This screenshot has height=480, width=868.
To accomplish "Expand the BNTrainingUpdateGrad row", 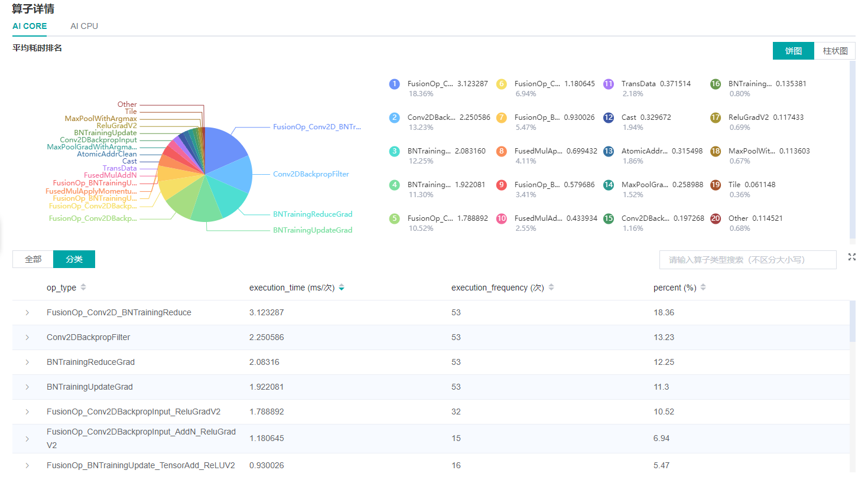I will [x=27, y=387].
